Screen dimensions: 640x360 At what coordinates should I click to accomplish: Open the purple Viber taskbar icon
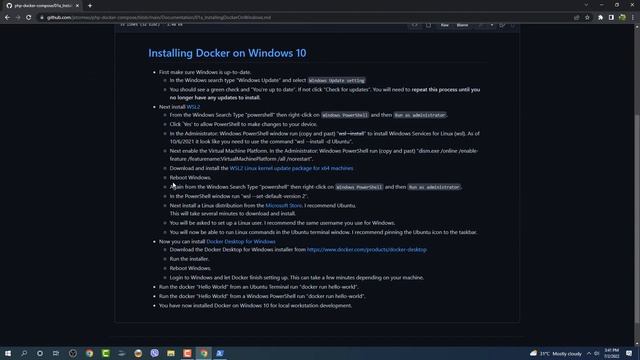pos(155,353)
